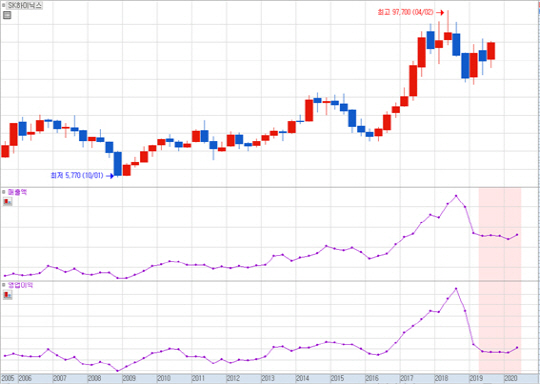Viewport: 540px width, 384px height.
Task: Click the peak data point of the 영업이익 line
Action: click(x=456, y=289)
